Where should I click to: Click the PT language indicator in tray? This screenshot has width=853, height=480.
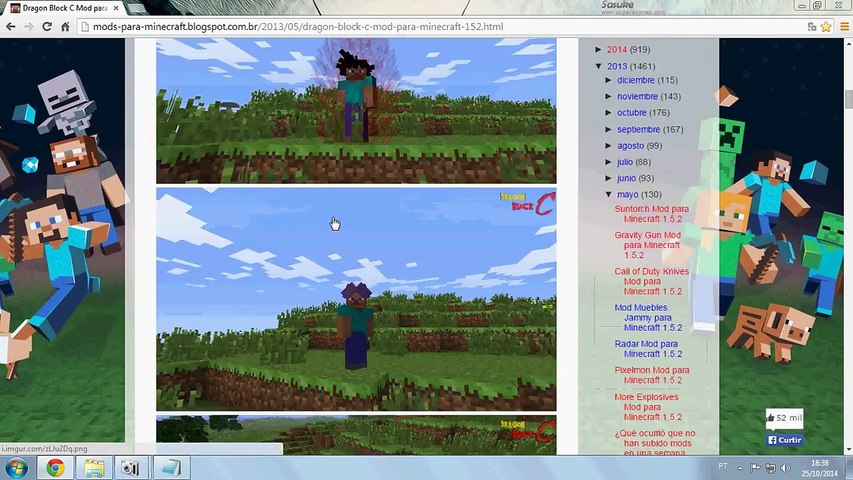point(722,466)
